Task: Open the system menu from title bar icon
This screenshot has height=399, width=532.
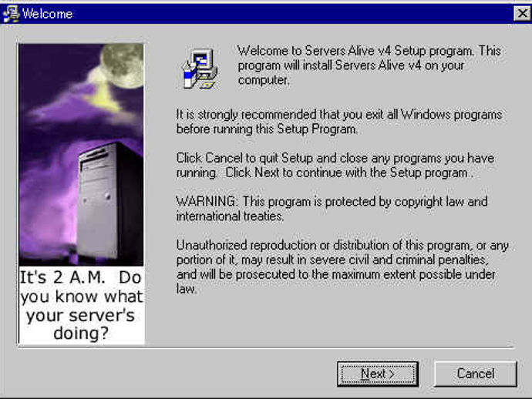Action: (x=11, y=14)
